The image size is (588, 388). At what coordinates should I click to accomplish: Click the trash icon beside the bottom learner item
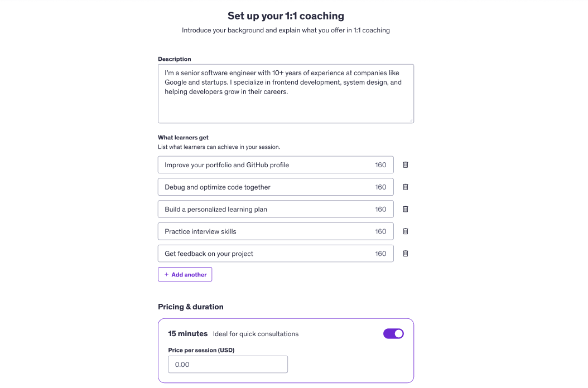pyautogui.click(x=405, y=254)
